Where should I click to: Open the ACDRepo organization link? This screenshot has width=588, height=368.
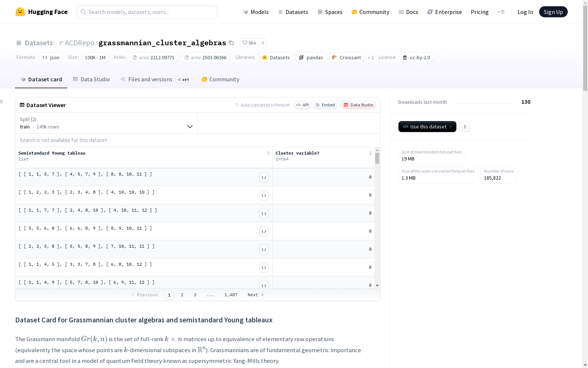[79, 43]
